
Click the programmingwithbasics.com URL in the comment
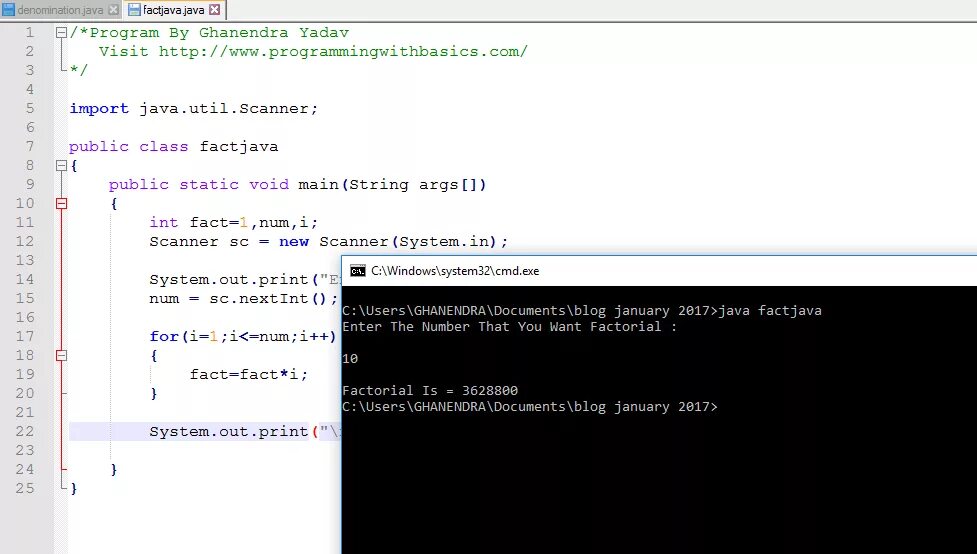point(343,52)
